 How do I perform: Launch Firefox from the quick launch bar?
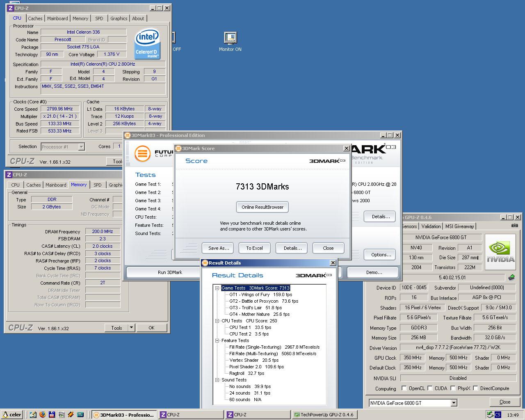[43, 415]
